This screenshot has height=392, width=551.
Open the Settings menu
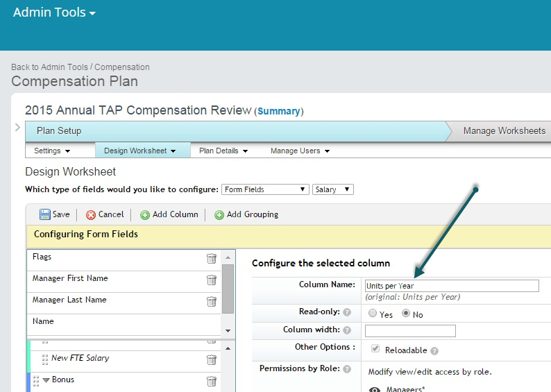click(52, 151)
